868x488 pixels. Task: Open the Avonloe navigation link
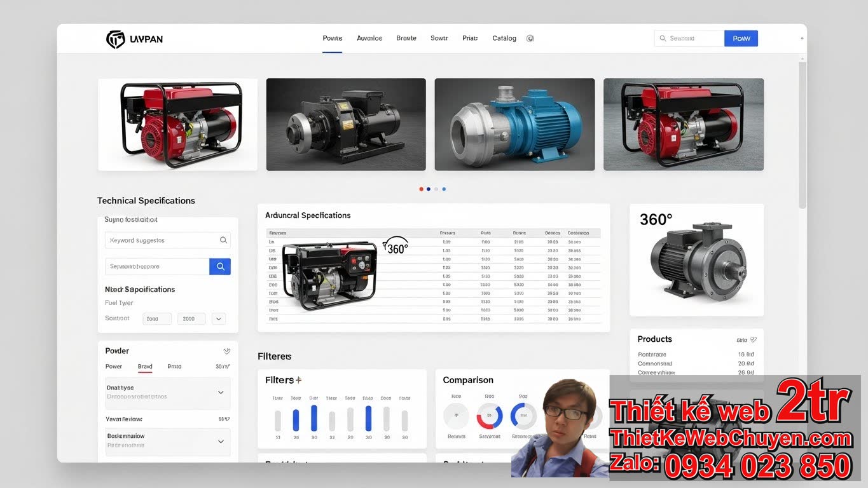coord(369,38)
